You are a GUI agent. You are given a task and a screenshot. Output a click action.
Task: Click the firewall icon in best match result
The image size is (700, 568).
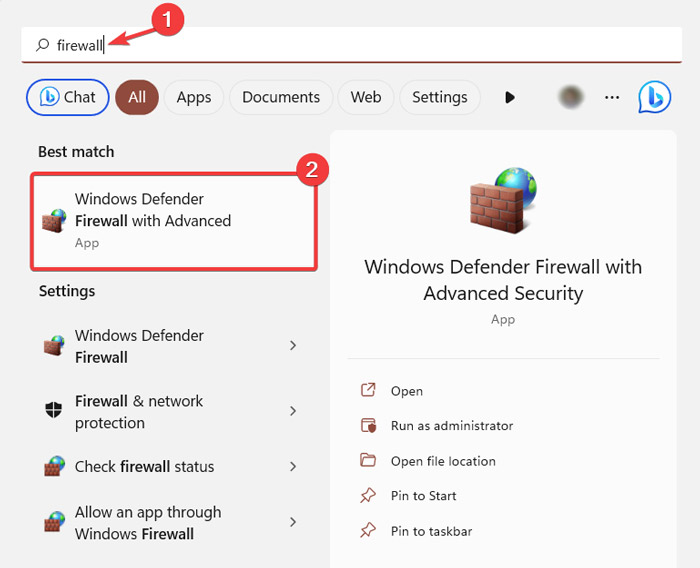click(x=54, y=221)
